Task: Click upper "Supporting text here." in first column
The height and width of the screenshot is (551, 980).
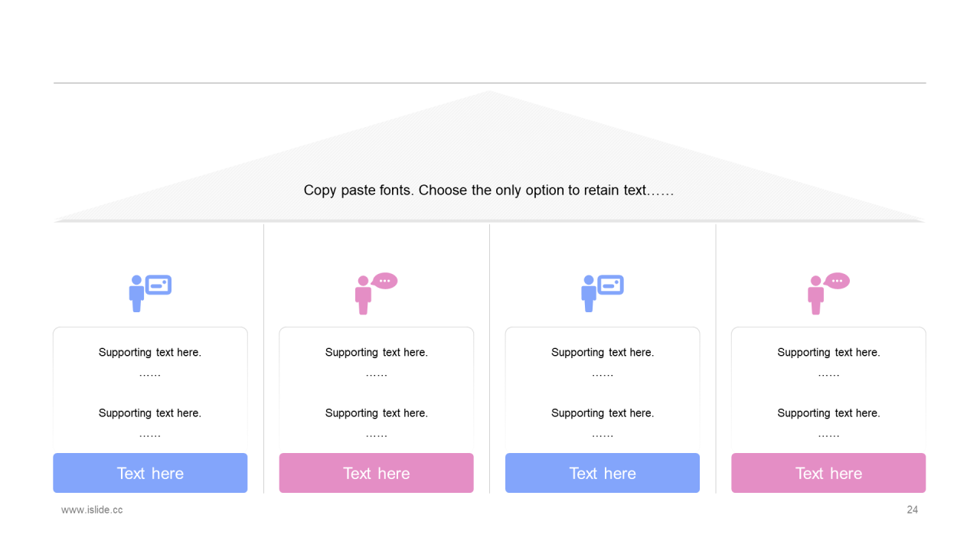Action: [150, 353]
